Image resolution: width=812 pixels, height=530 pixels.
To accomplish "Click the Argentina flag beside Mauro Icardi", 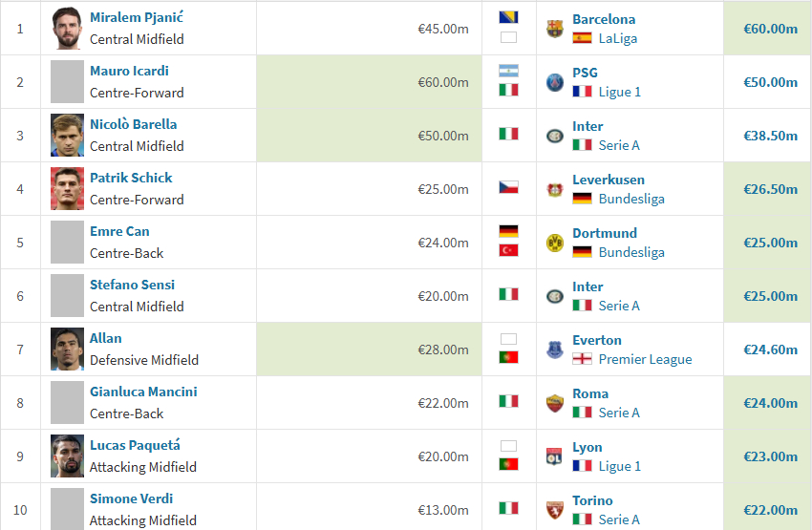I will [x=508, y=71].
